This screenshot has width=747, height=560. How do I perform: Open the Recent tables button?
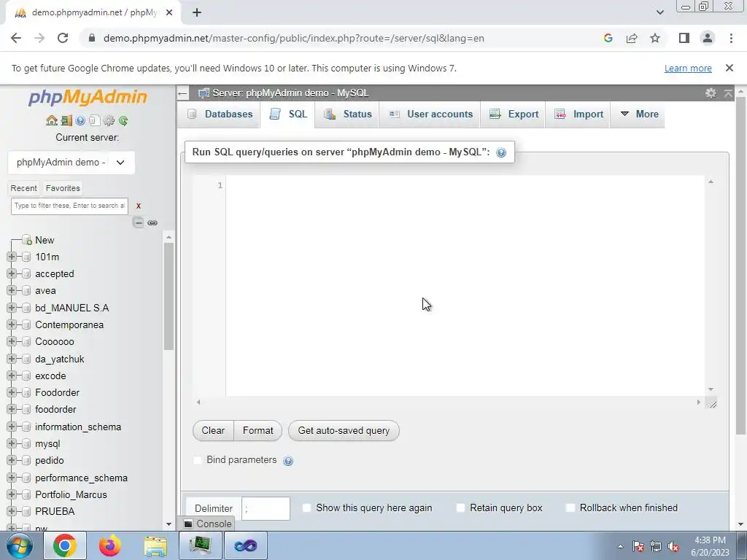point(24,188)
